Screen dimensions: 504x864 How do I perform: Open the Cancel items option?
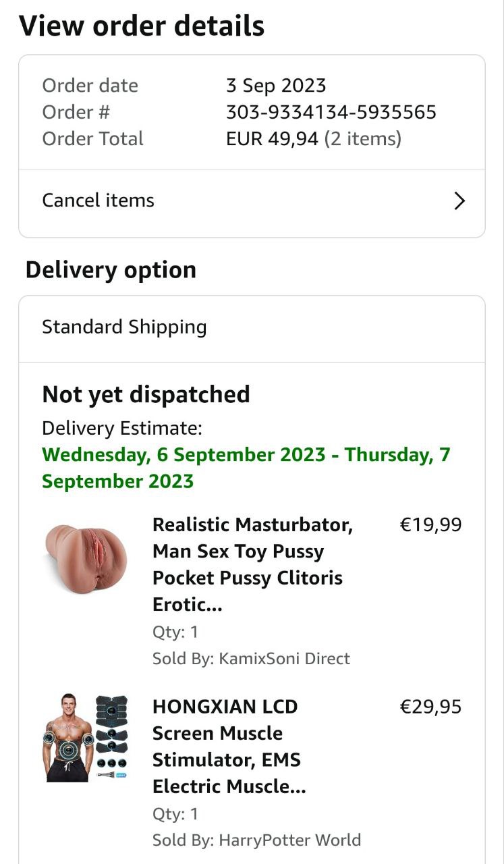coord(99,200)
